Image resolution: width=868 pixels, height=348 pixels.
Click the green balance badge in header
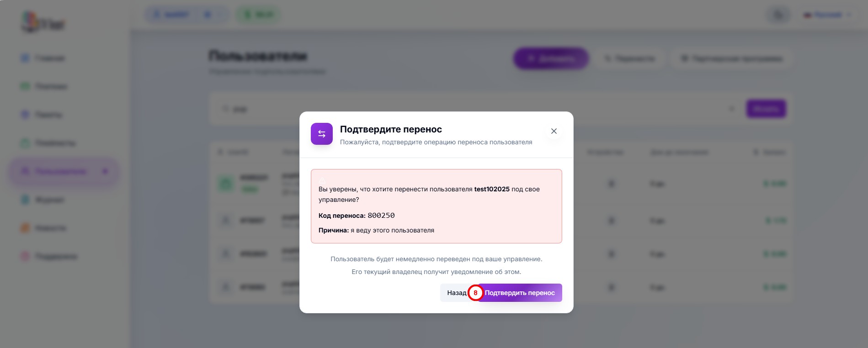point(258,15)
